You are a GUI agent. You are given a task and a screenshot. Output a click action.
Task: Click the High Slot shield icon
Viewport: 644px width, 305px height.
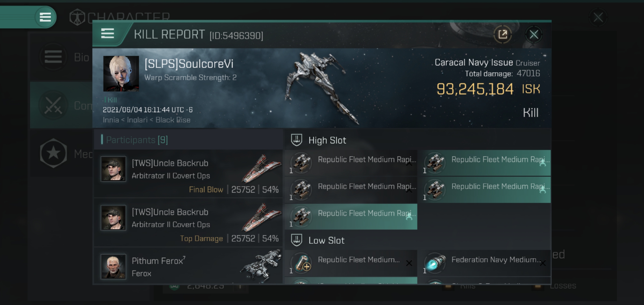tap(297, 140)
